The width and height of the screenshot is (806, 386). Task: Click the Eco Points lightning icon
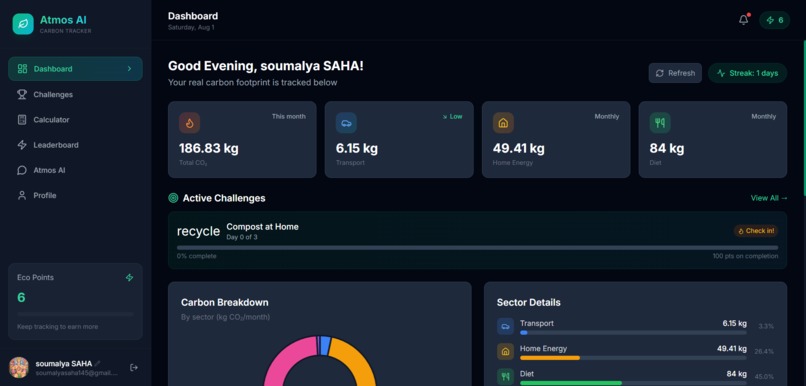coord(130,278)
